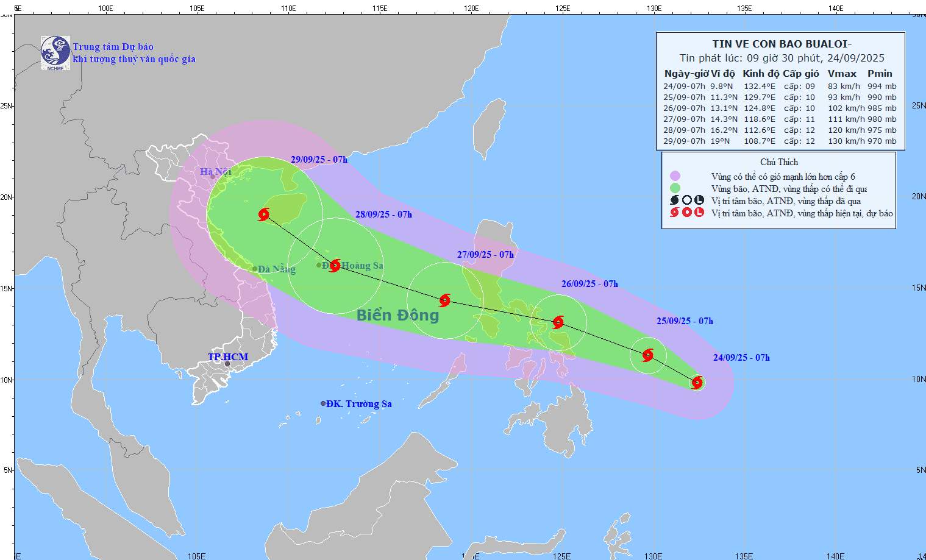Click the typhoon symbol at 29/09/25 - 07h

click(x=263, y=214)
